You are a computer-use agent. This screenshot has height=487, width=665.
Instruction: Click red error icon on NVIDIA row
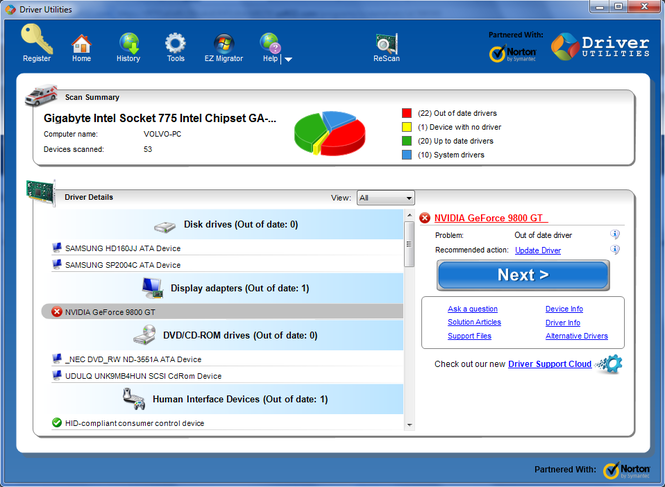pos(56,312)
